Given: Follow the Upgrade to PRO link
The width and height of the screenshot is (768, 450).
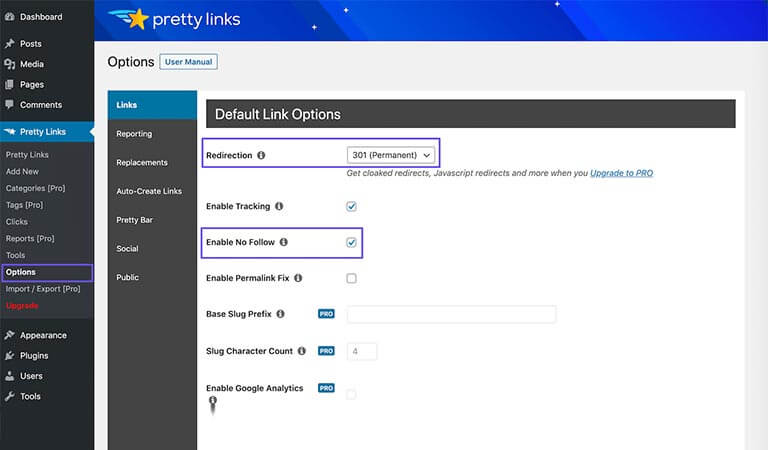Looking at the screenshot, I should point(622,173).
